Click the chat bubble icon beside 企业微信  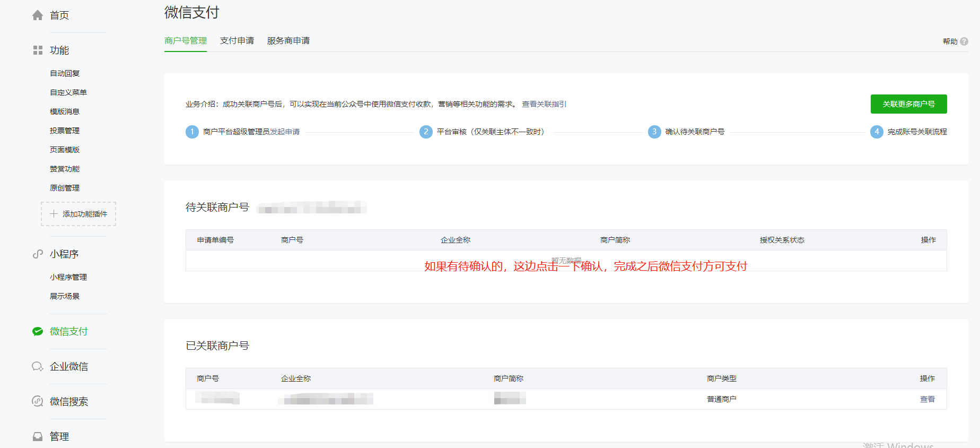point(38,367)
